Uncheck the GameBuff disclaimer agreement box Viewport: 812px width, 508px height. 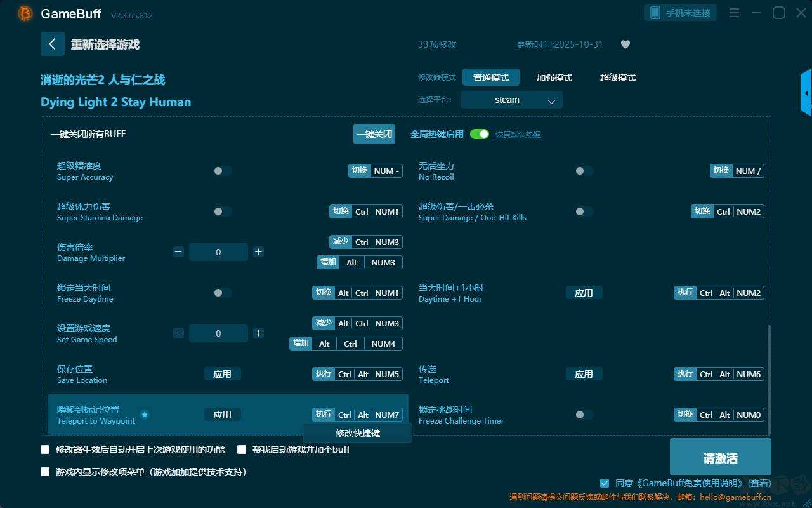pos(605,483)
